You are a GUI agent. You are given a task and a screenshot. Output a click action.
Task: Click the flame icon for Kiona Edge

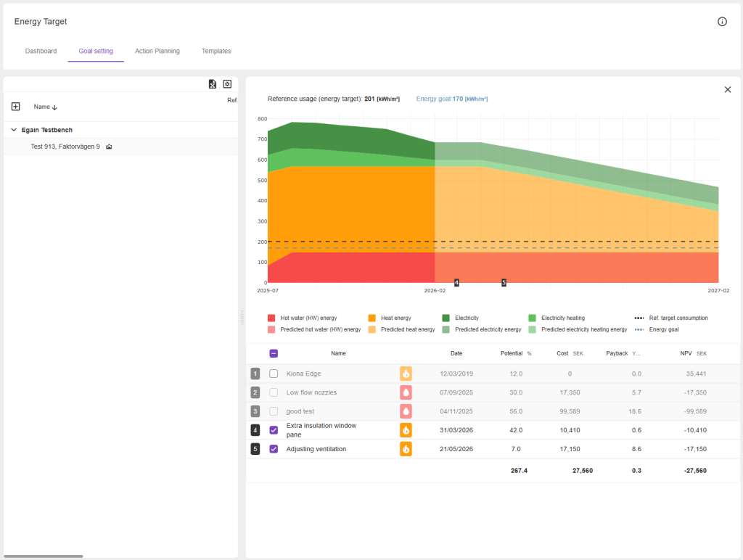[x=406, y=374]
